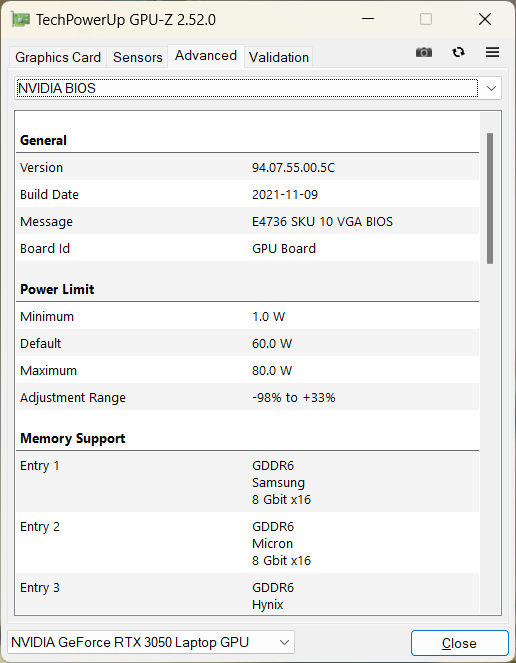
Task: Click the Adjustment Range label
Action: tap(73, 398)
